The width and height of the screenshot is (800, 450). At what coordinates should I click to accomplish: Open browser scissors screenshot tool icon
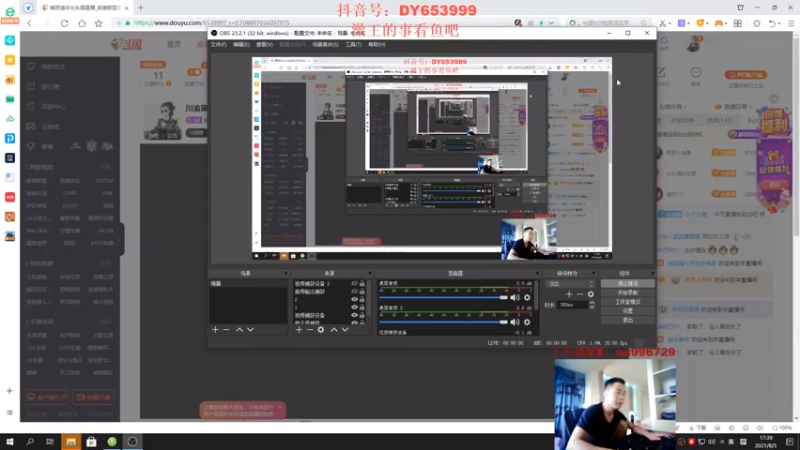click(663, 23)
